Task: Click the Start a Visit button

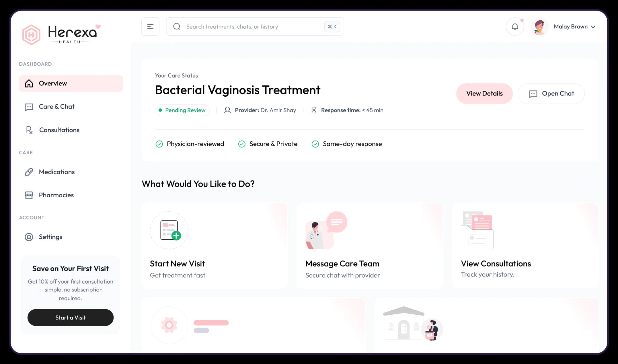Action: [71, 317]
